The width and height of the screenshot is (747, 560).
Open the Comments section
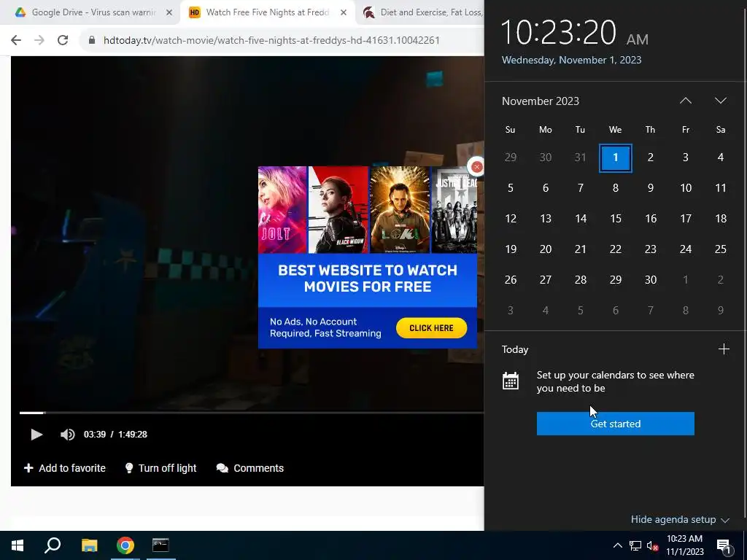[x=250, y=468]
